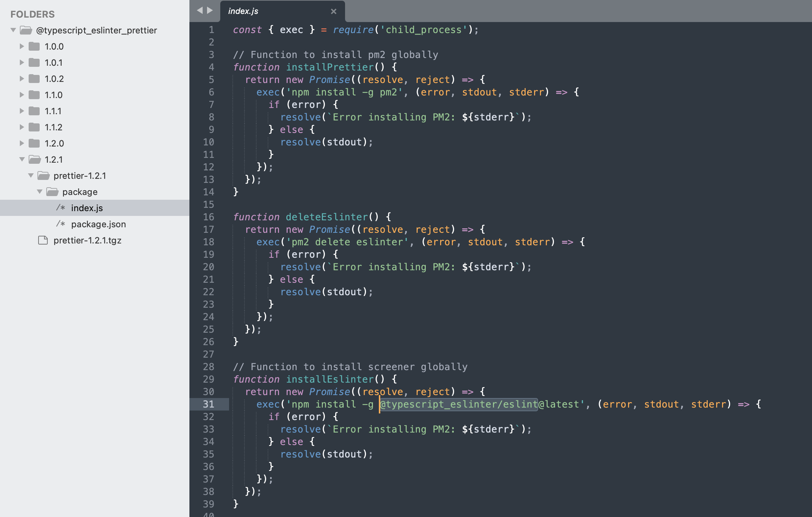The image size is (812, 517).
Task: Close the index.js tab
Action: 333,11
